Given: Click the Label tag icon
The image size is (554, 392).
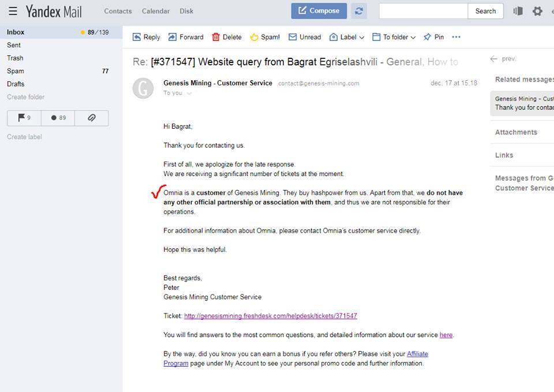Looking at the screenshot, I should (x=333, y=37).
